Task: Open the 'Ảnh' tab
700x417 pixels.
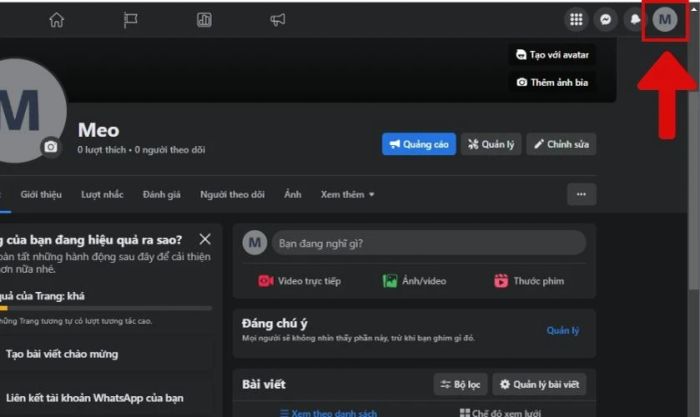Action: pyautogui.click(x=293, y=195)
